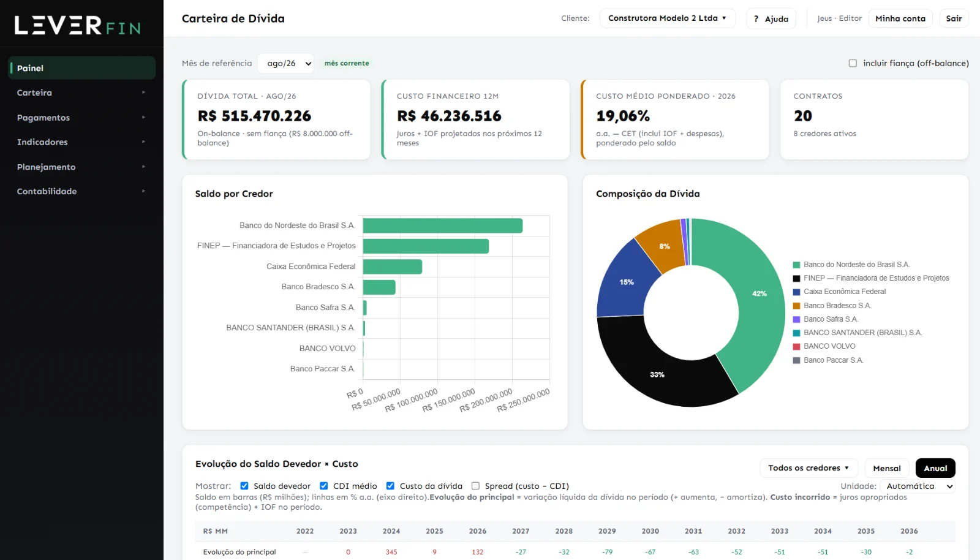Enable the Spread (custo − CDI) checkbox
Viewport: 980px width, 560px height.
click(475, 486)
